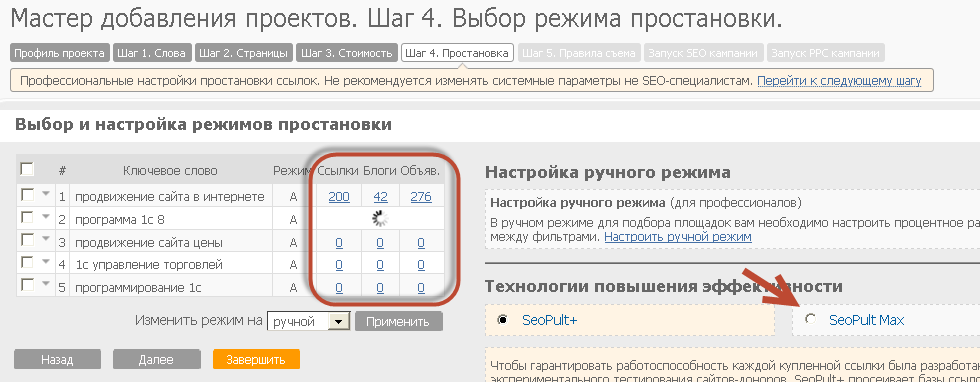This screenshot has width=980, height=382.
Task: Click Перейти к следующему шагу link
Action: (839, 81)
